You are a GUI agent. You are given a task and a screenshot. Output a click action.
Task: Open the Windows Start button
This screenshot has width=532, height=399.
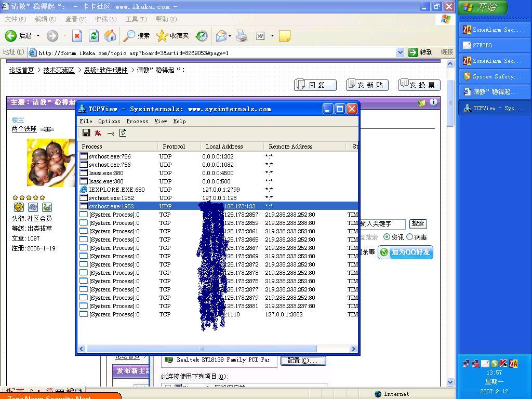(483, 7)
